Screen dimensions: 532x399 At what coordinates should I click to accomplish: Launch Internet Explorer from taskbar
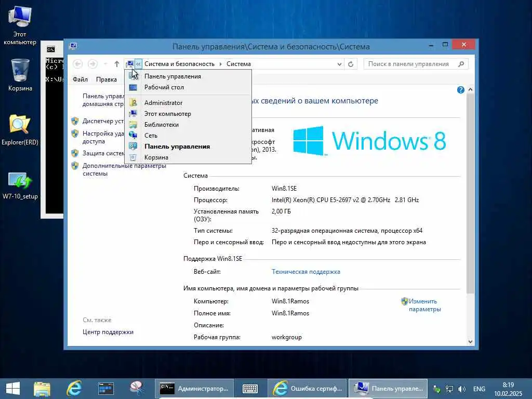(x=74, y=389)
